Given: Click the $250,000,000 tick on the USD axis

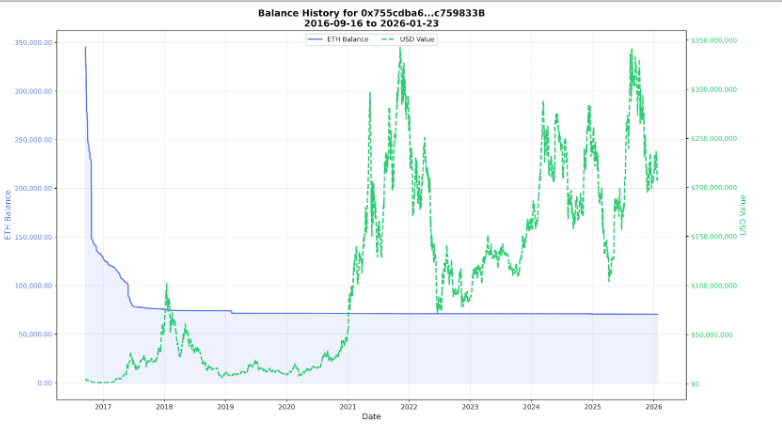Looking at the screenshot, I should [714, 139].
